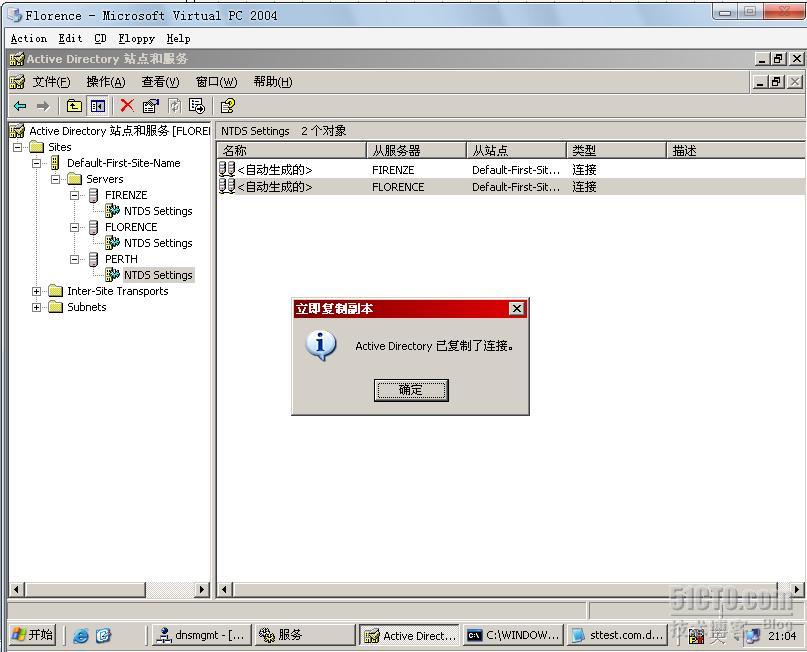Screen dimensions: 807x652
Task: Click connection icon in FIRENZE row
Action: point(227,169)
